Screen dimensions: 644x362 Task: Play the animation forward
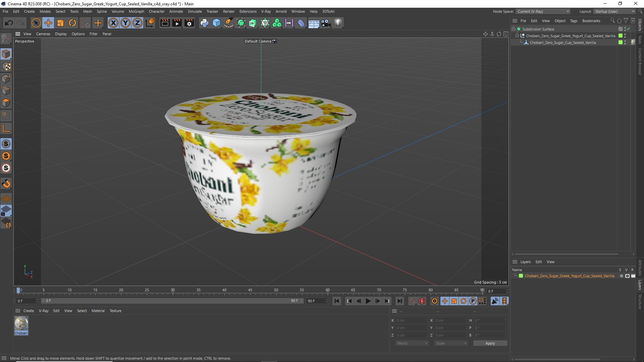[368, 301]
